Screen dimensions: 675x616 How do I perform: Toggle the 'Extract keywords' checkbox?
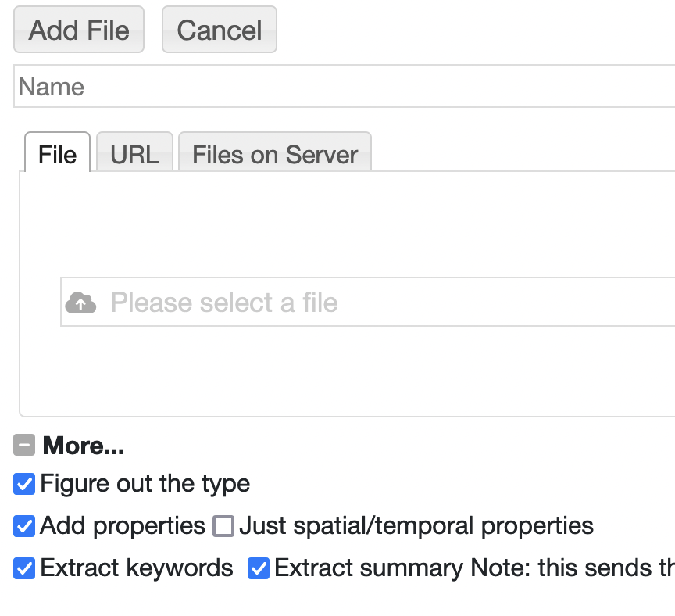pyautogui.click(x=24, y=568)
